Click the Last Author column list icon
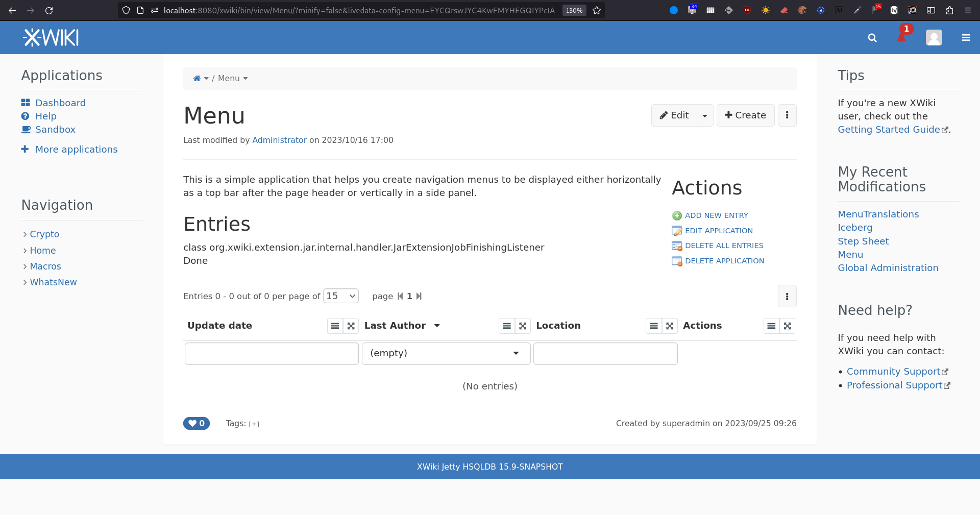The image size is (980, 515). [506, 326]
